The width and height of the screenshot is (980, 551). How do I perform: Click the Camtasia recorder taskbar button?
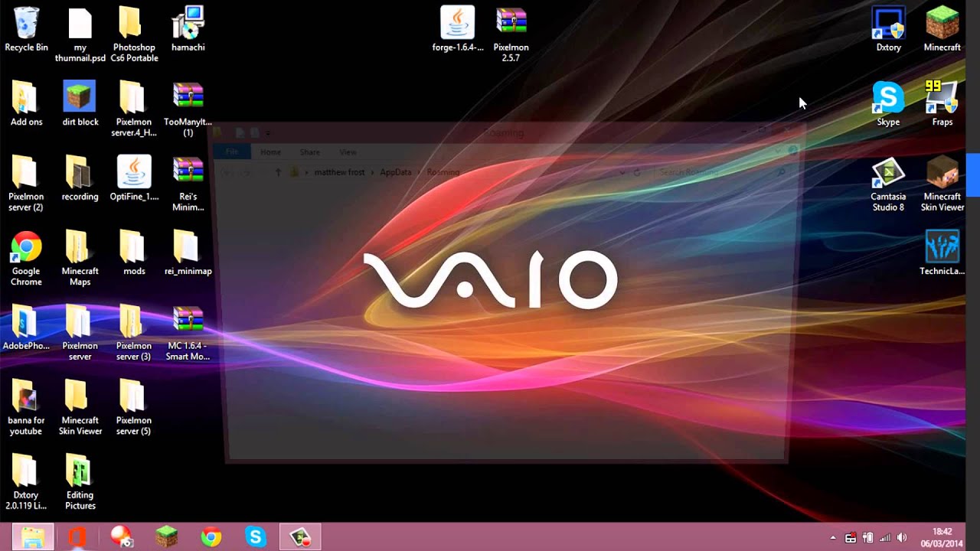click(x=300, y=537)
